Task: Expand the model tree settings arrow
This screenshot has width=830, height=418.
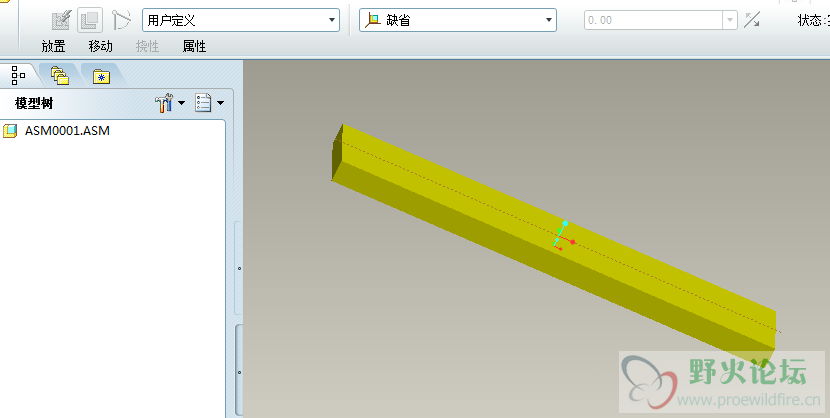Action: pyautogui.click(x=182, y=103)
